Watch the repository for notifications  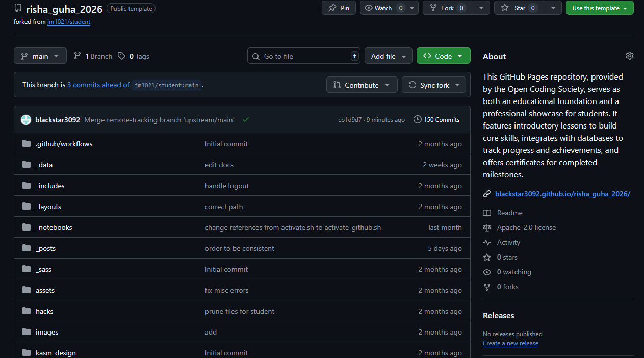(x=383, y=8)
